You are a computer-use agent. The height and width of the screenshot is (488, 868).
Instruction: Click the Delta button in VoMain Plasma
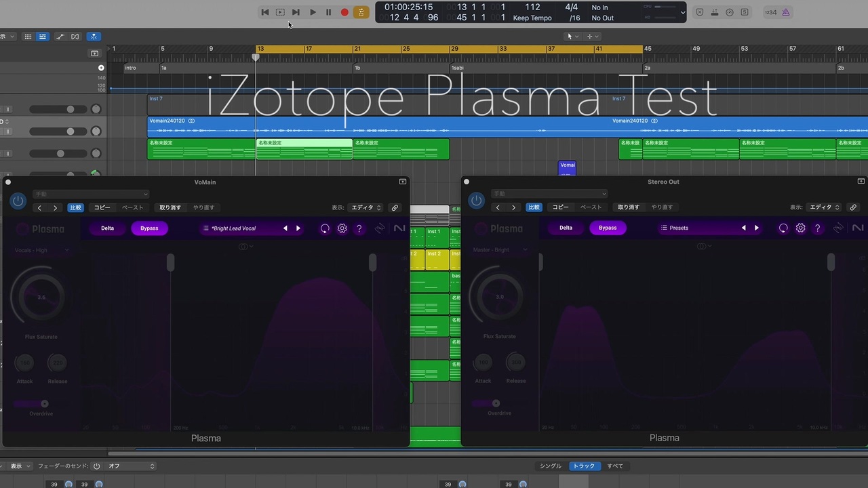108,228
